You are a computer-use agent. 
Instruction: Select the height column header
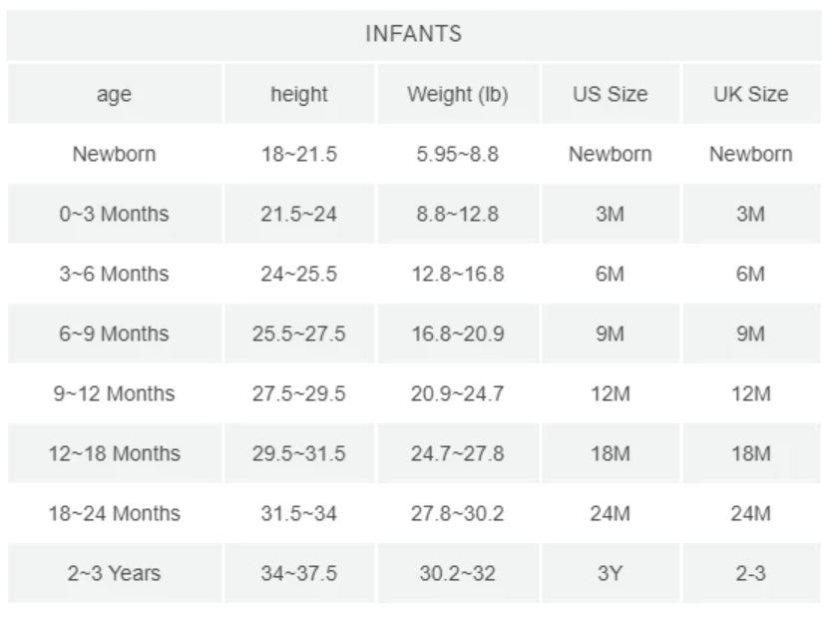pyautogui.click(x=298, y=95)
